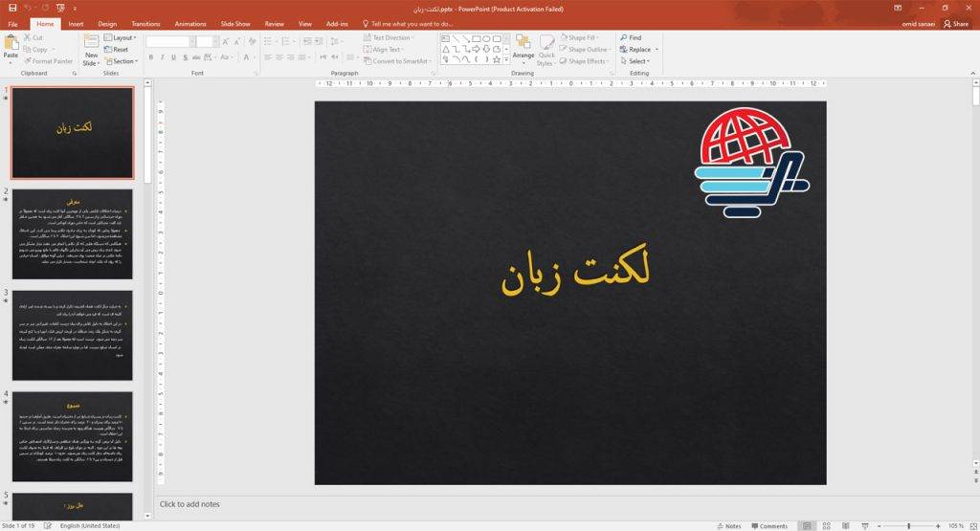Open the Text Direction dropdown
The image size is (980, 531).
[x=389, y=37]
